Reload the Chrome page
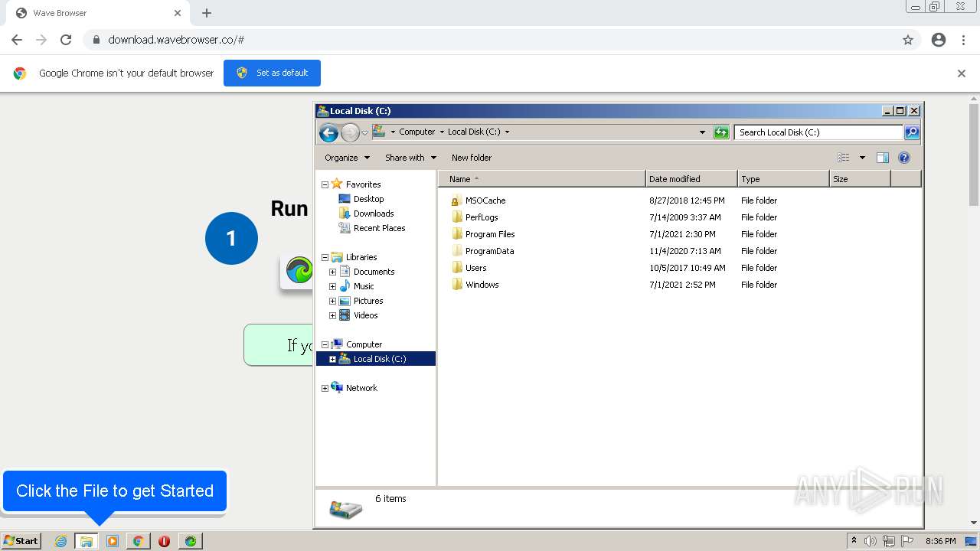The width and height of the screenshot is (980, 551). tap(66, 40)
